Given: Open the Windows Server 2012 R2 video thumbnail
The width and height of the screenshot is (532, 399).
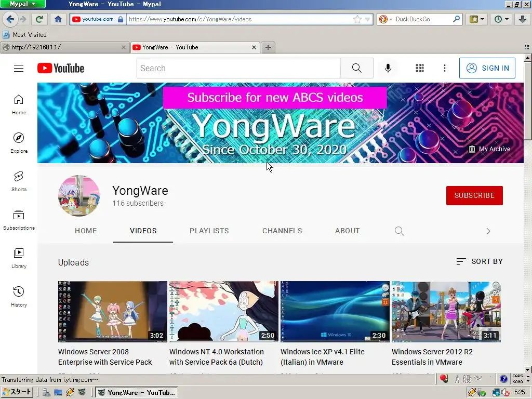Looking at the screenshot, I should click(x=446, y=312).
